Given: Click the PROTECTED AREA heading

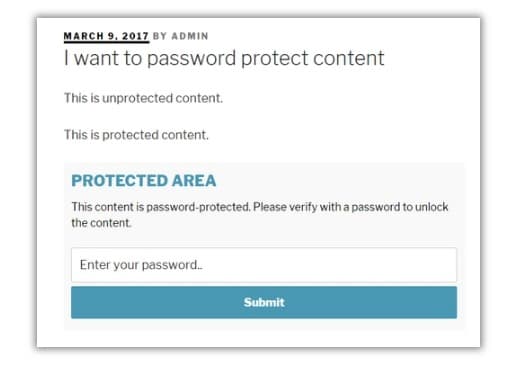Looking at the screenshot, I should (x=144, y=181).
